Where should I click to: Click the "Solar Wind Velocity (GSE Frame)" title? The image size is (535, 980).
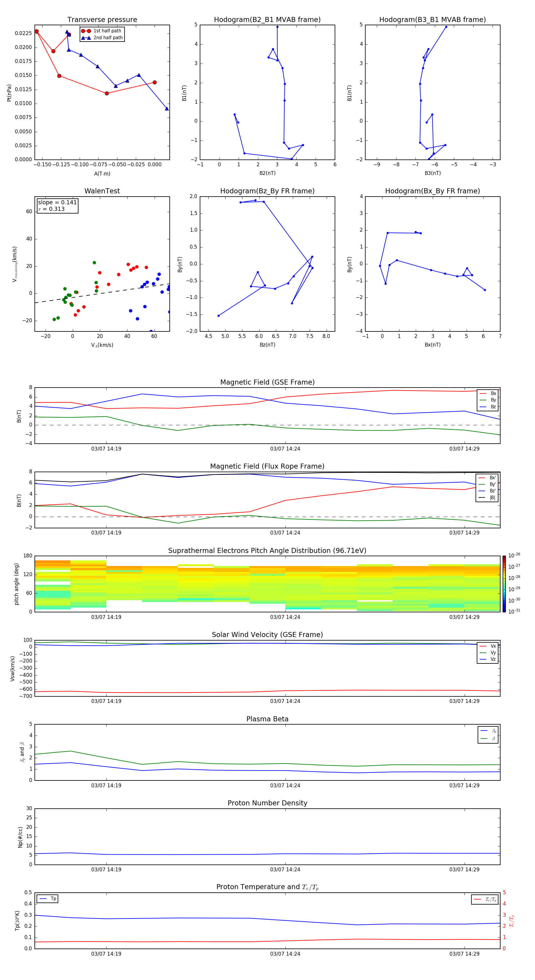click(267, 635)
